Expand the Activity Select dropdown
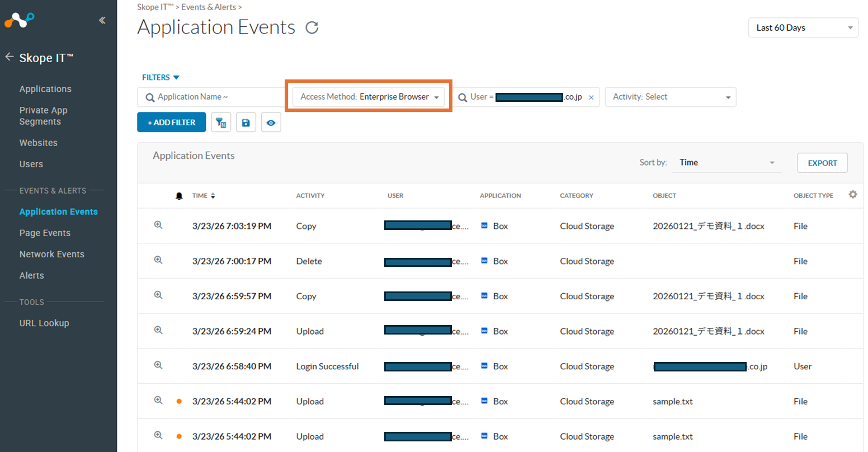The height and width of the screenshot is (452, 868). [670, 97]
